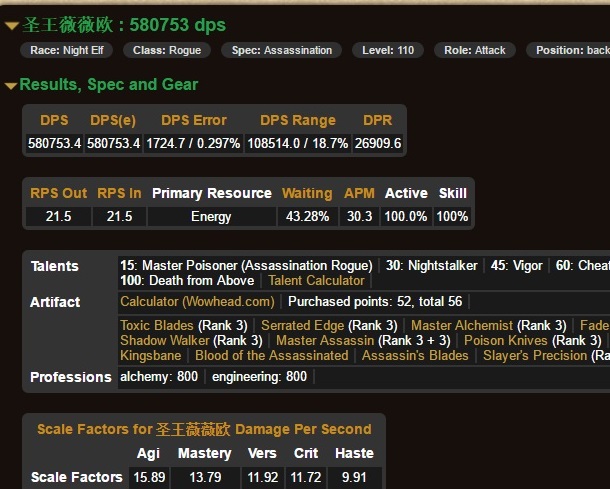Click the APM column header
The image size is (610, 489).
click(x=359, y=193)
